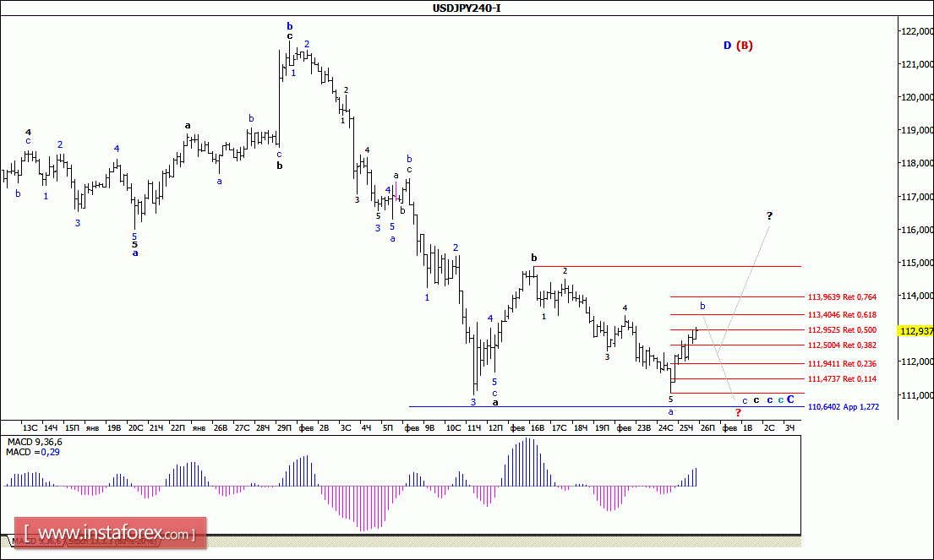934x560 pixels.
Task: Select the 110,6402 App 1,272 label
Action: (x=843, y=406)
